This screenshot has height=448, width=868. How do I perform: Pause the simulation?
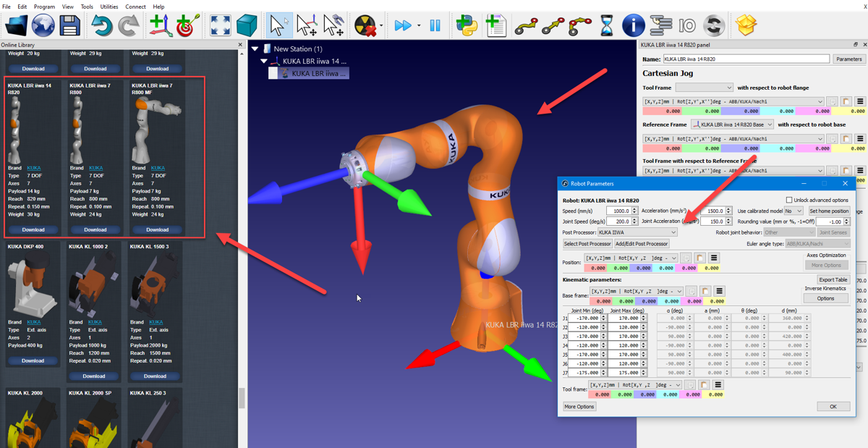coord(435,26)
